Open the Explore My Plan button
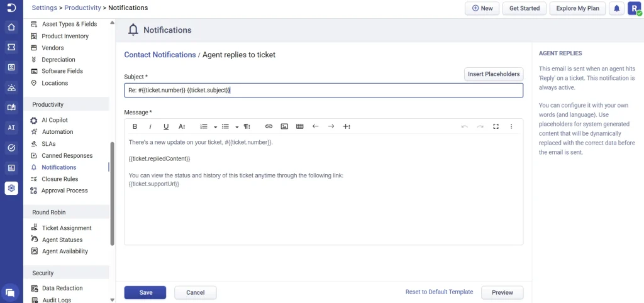 click(x=577, y=8)
